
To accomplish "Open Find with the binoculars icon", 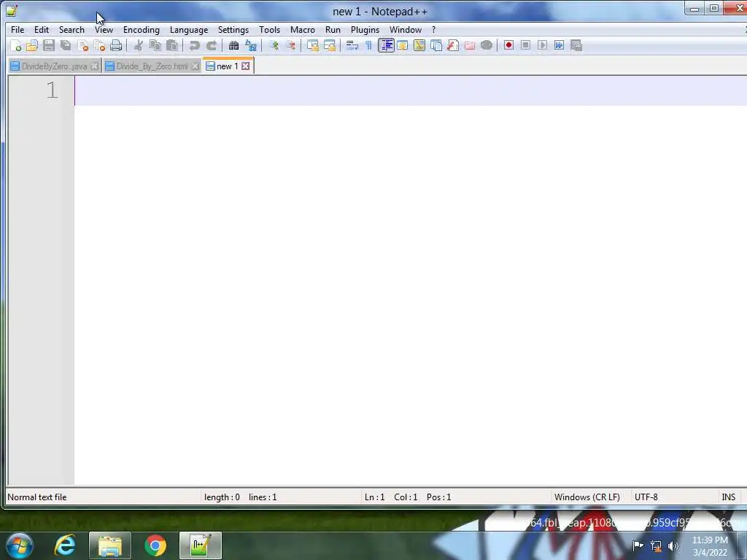I will point(234,46).
